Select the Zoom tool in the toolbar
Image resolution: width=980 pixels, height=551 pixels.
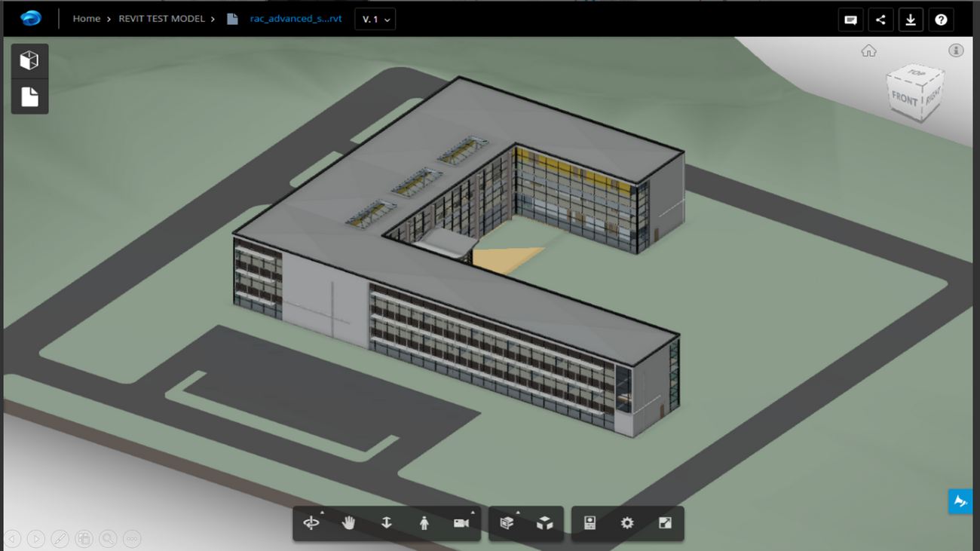click(385, 522)
